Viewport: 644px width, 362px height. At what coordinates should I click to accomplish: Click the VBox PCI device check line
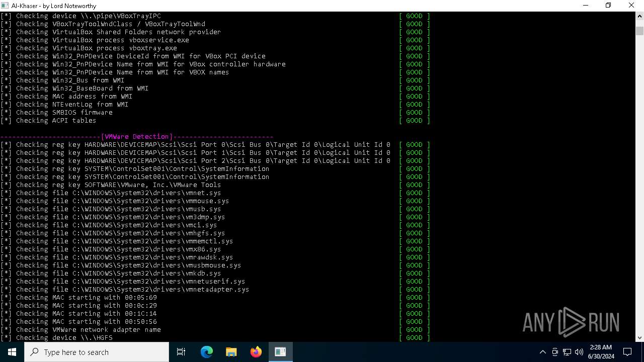point(133,56)
